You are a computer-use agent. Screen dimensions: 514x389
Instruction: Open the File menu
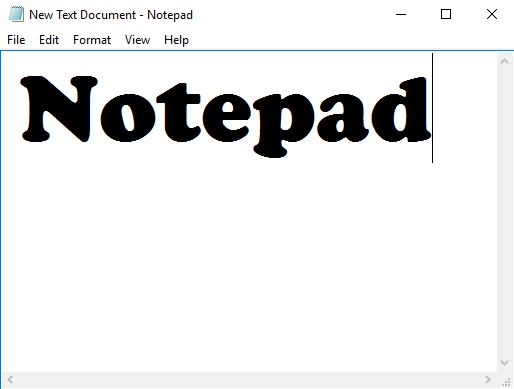16,40
